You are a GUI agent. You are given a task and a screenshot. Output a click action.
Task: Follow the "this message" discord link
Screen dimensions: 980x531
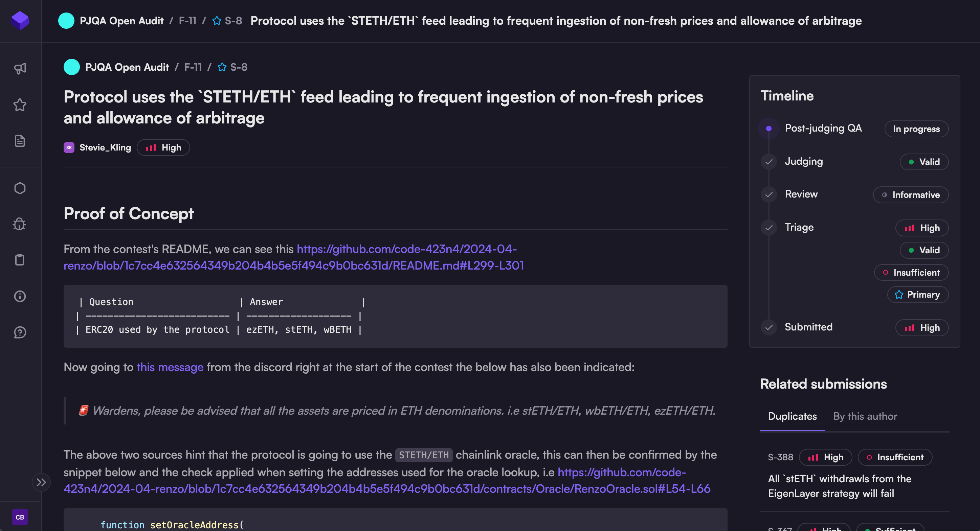click(170, 367)
